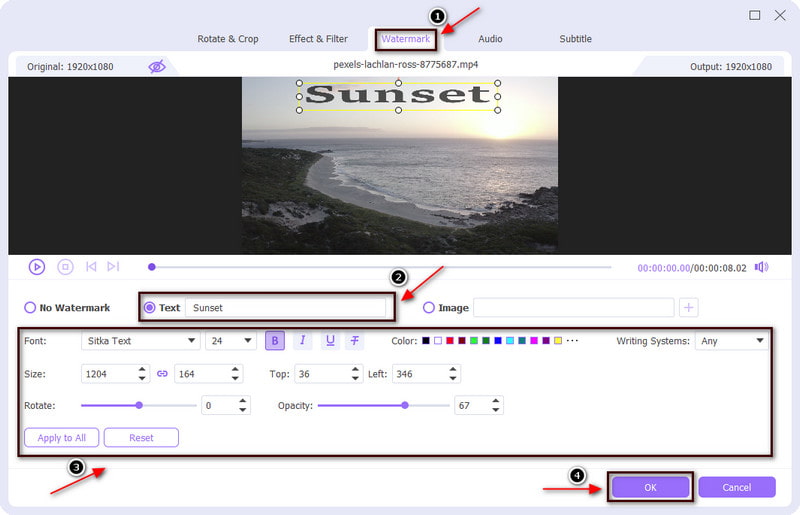Open the Writing Systems dropdown
The width and height of the screenshot is (800, 515).
[731, 340]
